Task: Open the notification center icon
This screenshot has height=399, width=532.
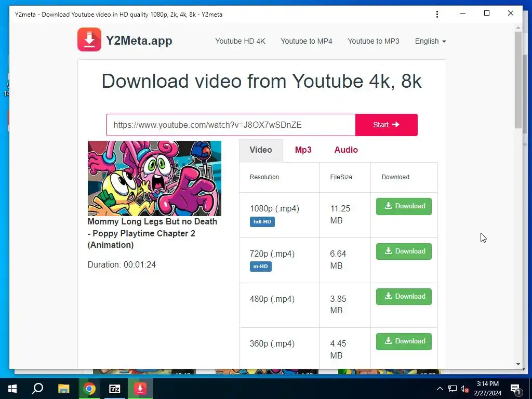Action: click(515, 389)
